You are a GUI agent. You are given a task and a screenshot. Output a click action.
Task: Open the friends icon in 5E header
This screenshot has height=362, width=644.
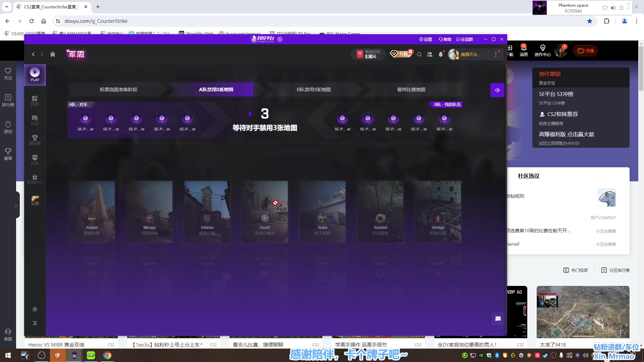tap(430, 54)
